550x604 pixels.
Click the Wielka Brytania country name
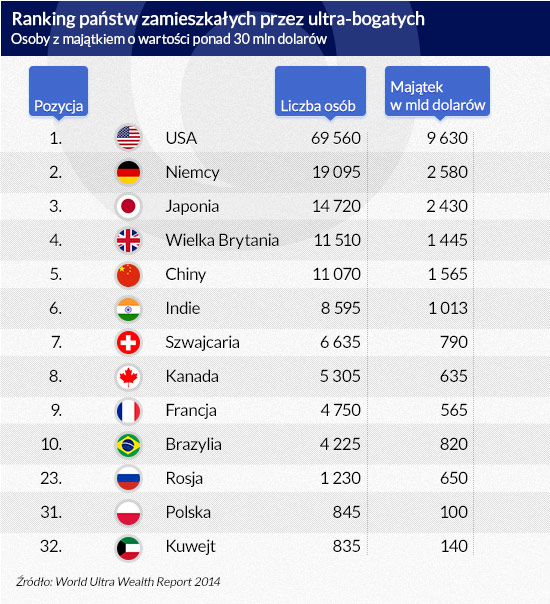[222, 240]
